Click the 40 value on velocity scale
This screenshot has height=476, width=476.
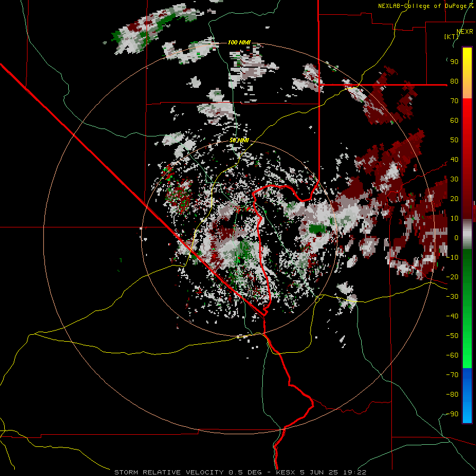454,160
